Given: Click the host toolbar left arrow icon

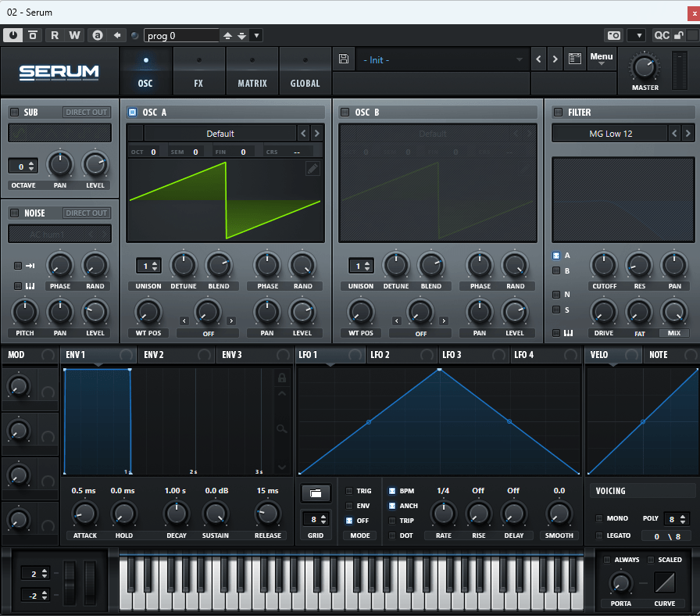Looking at the screenshot, I should tap(117, 35).
